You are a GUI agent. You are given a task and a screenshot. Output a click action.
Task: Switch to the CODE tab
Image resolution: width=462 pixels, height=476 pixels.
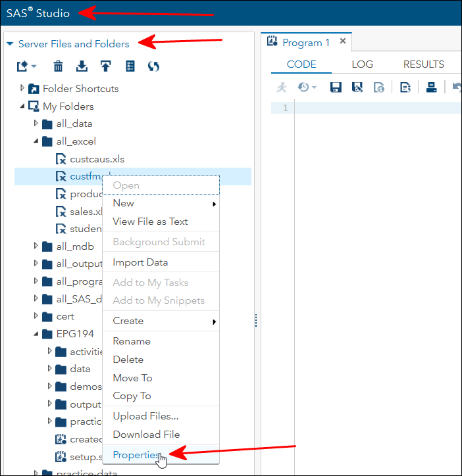point(301,64)
